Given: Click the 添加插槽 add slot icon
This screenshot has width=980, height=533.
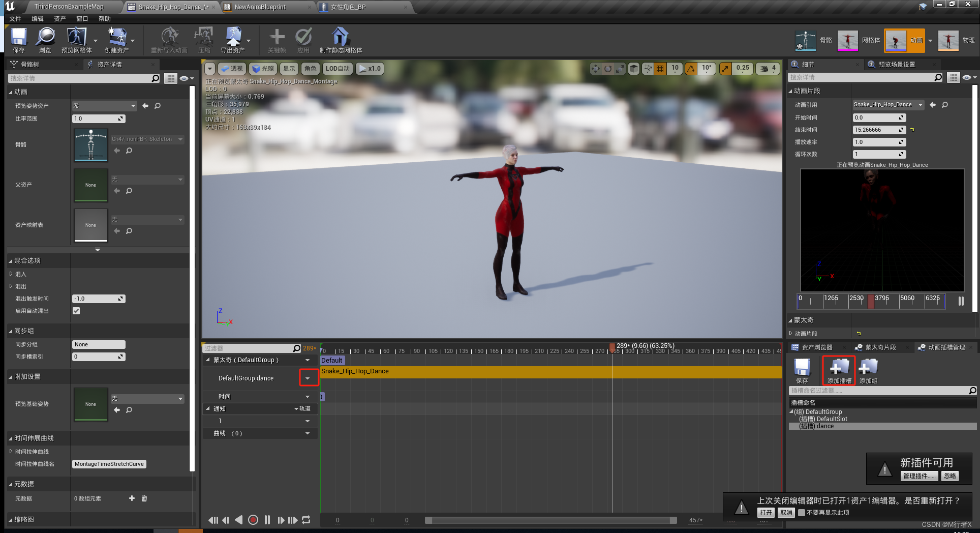Looking at the screenshot, I should [x=839, y=370].
